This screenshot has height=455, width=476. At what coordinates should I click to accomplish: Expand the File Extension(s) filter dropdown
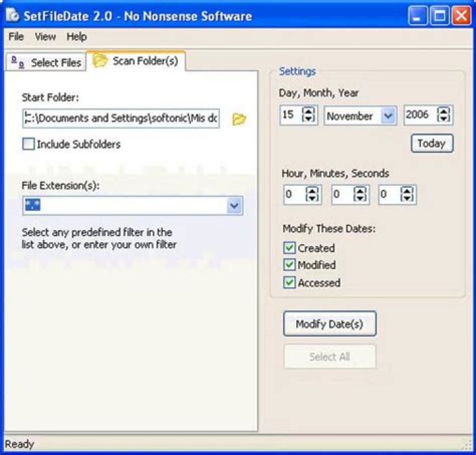click(x=234, y=206)
